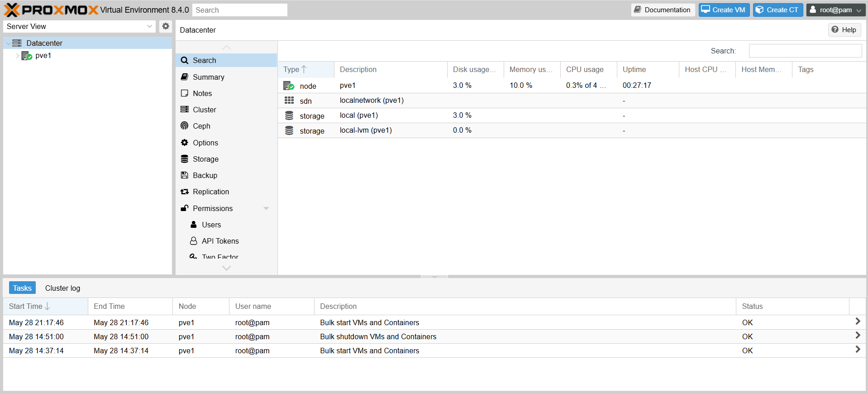Click the menu scroll-down chevron
The width and height of the screenshot is (868, 394).
(x=227, y=268)
